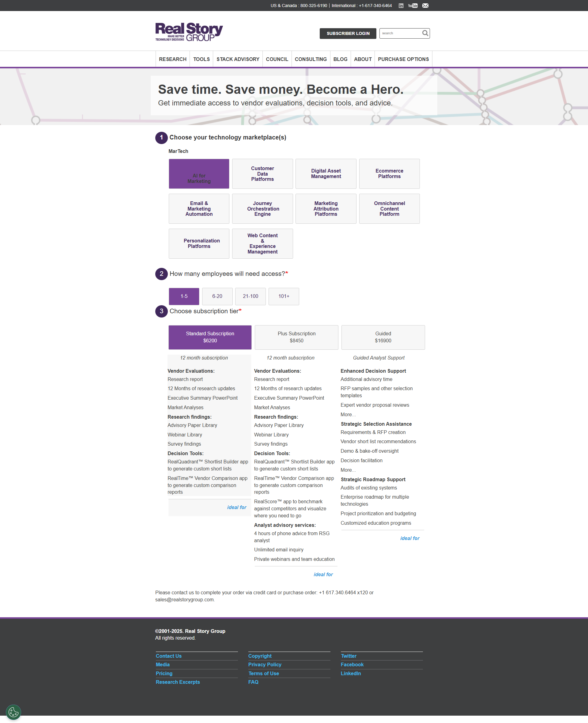Open the Twitter footer link
Image resolution: width=588 pixels, height=723 pixels.
coord(349,656)
